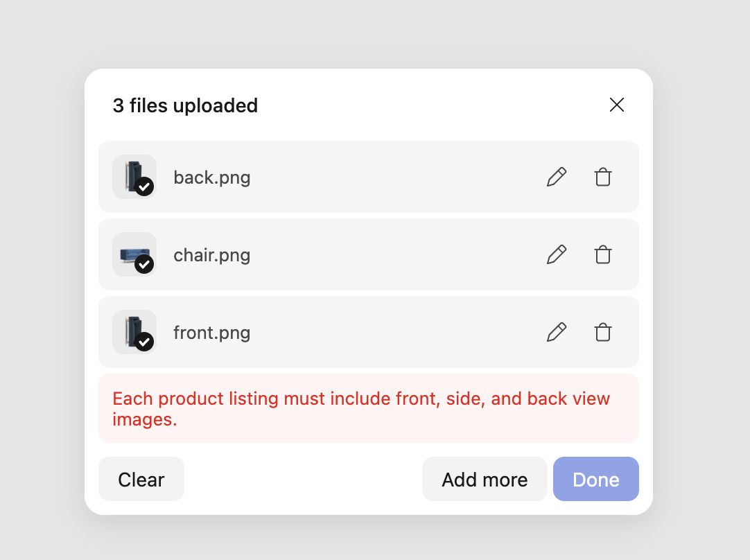Remove chair.png using its trash icon

coord(602,254)
